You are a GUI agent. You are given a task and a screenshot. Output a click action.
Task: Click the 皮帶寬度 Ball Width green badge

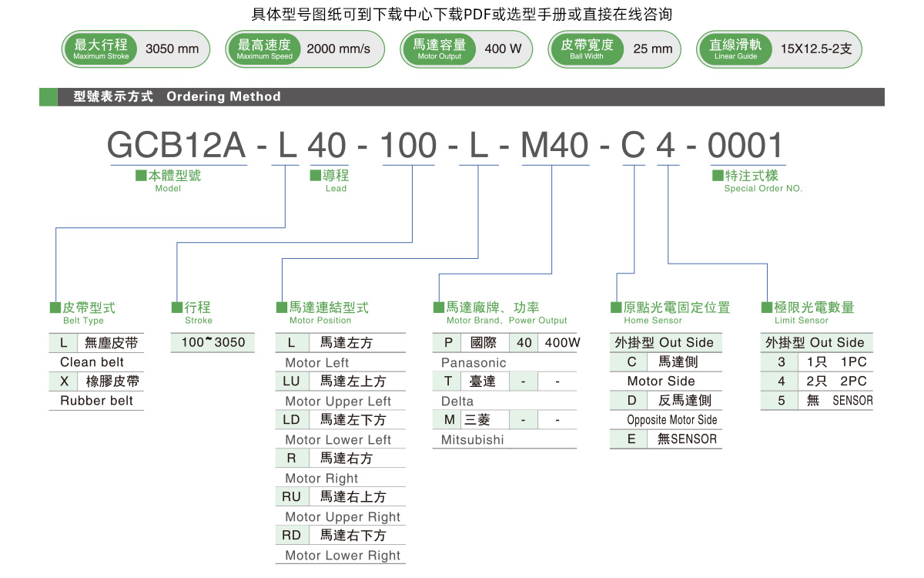click(586, 49)
